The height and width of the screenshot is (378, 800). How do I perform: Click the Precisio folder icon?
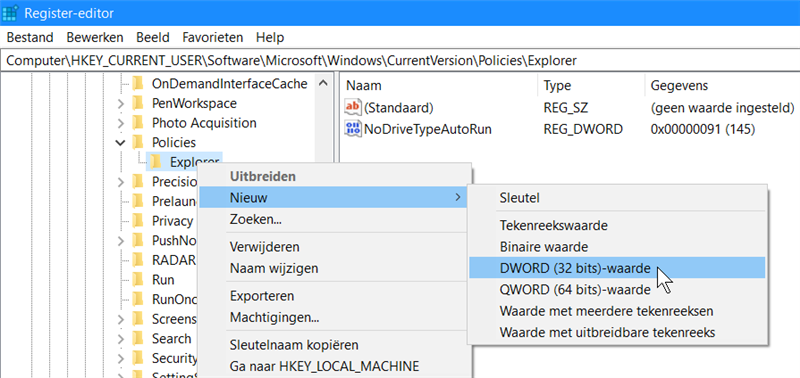click(x=137, y=182)
